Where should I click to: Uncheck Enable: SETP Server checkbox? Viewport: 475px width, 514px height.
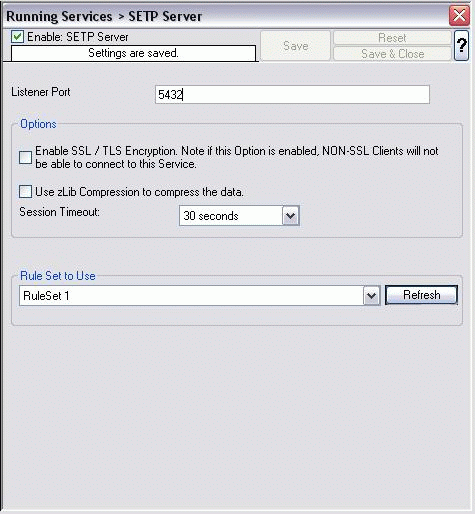point(17,37)
